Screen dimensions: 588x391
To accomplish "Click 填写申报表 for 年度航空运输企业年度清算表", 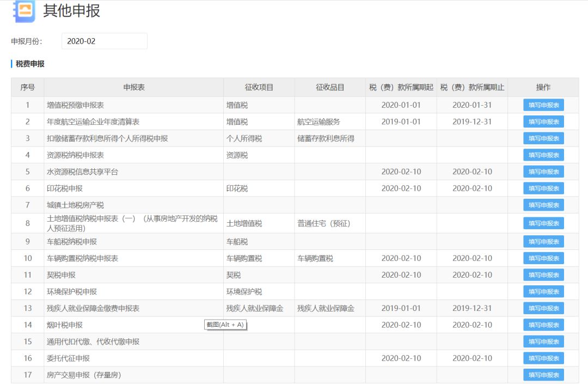I will tap(543, 121).
